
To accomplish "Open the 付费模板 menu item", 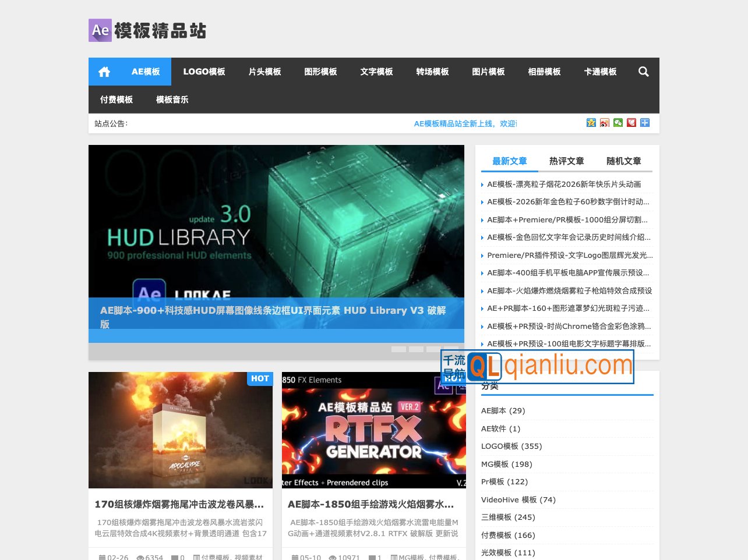I will pyautogui.click(x=115, y=100).
